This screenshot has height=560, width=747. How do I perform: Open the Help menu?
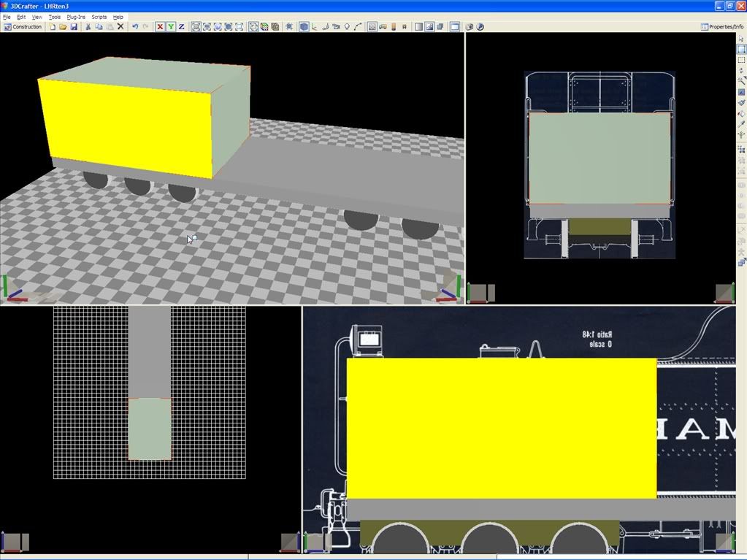[x=118, y=17]
